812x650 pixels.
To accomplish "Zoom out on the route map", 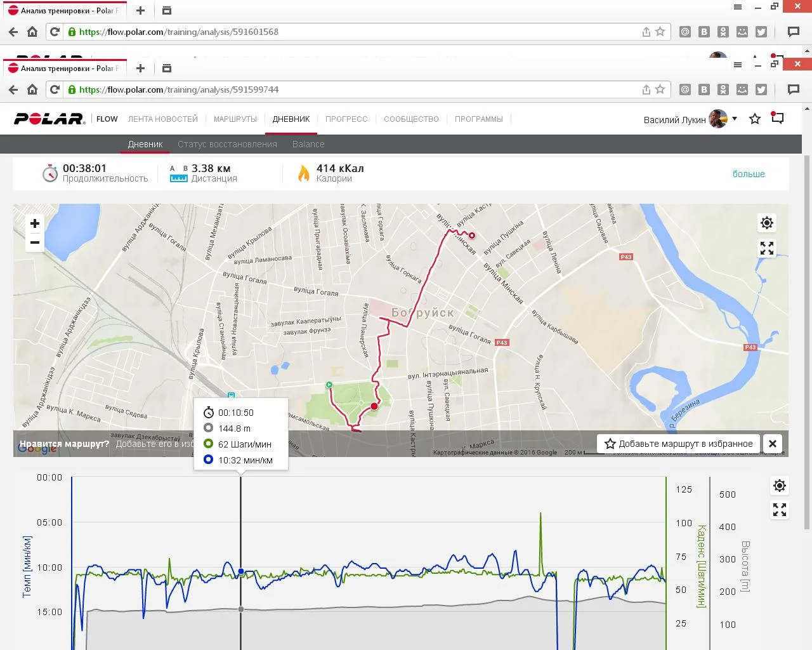I will point(35,242).
